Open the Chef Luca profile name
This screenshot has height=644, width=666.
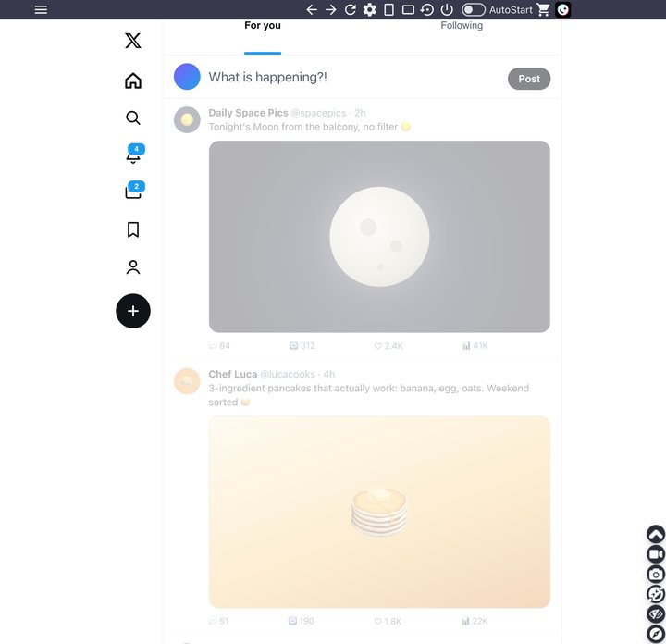tap(233, 374)
